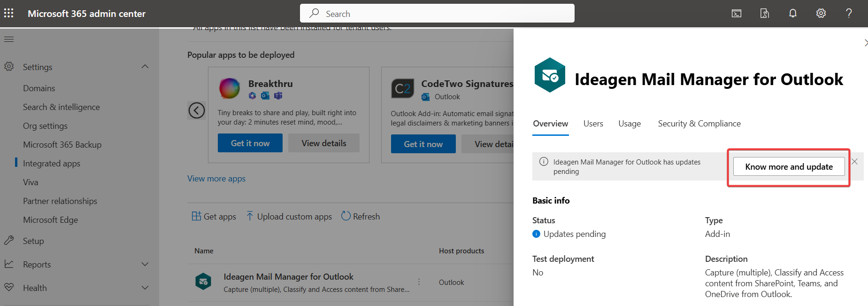
Task: Click Know more and update button
Action: [789, 167]
